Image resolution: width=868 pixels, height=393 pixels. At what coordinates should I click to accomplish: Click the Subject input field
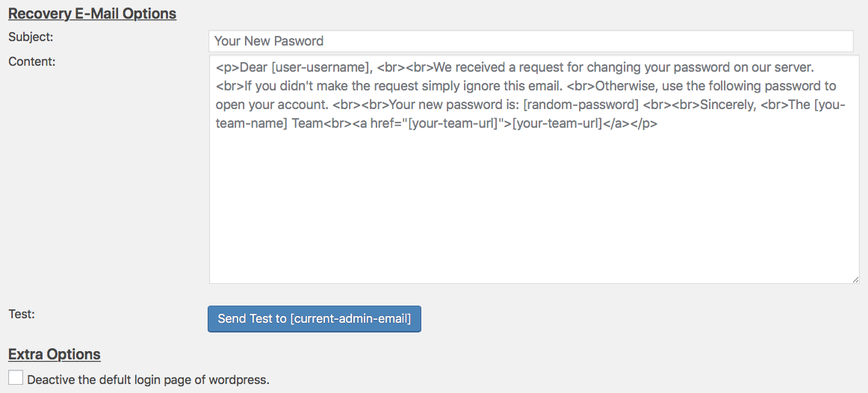(x=530, y=41)
